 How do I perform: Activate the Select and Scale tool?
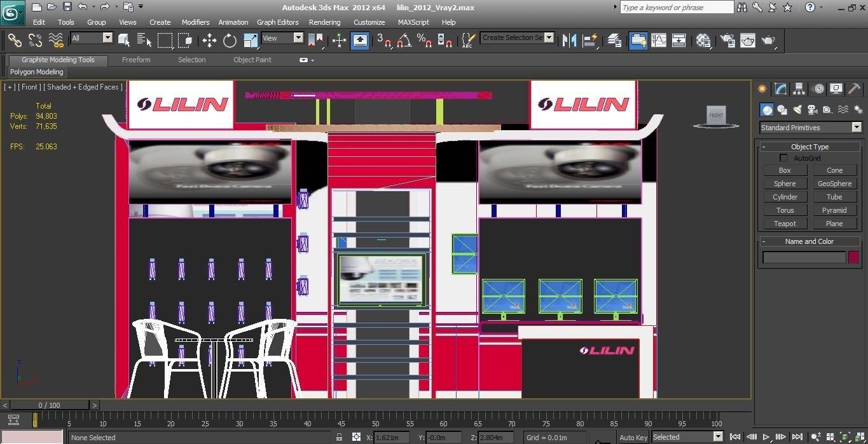coord(251,41)
